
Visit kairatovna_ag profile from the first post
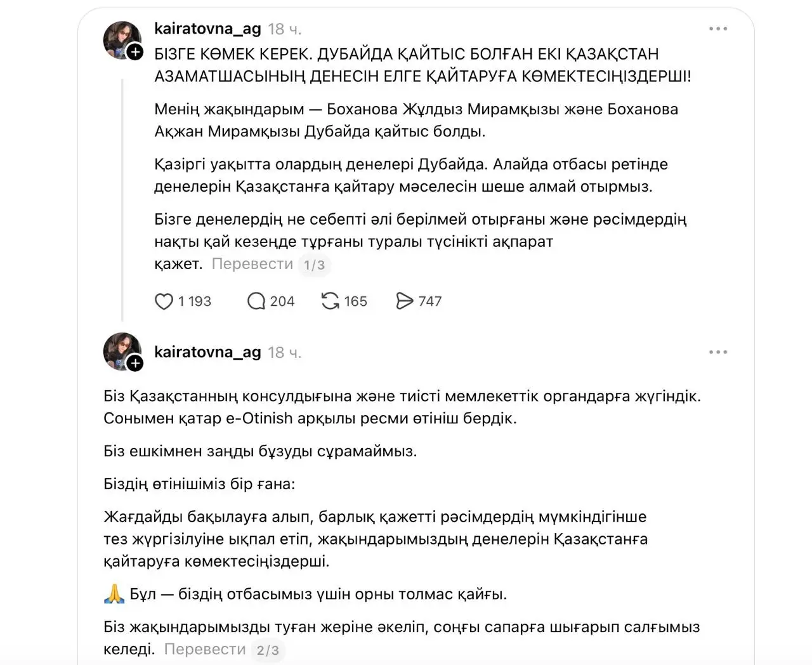pos(207,29)
